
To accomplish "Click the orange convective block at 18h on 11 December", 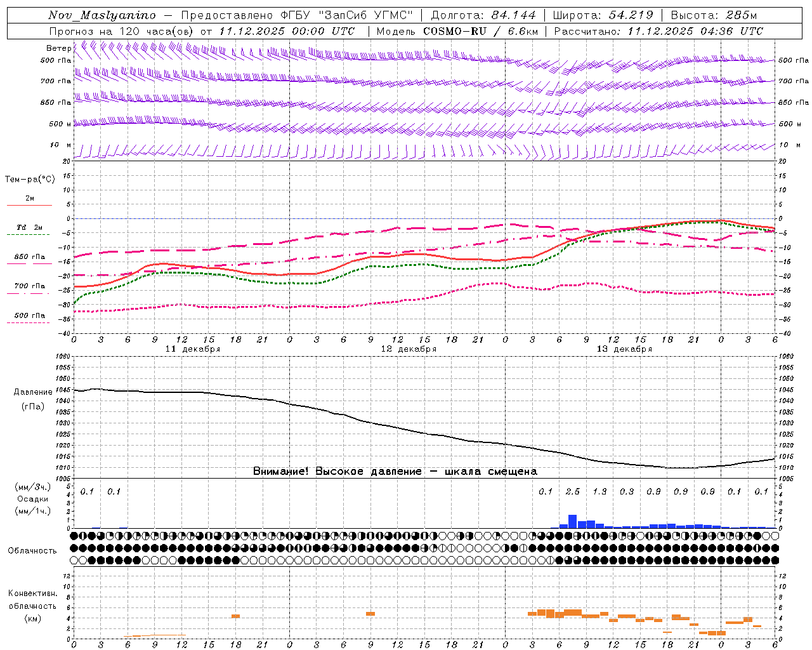I will click(235, 616).
